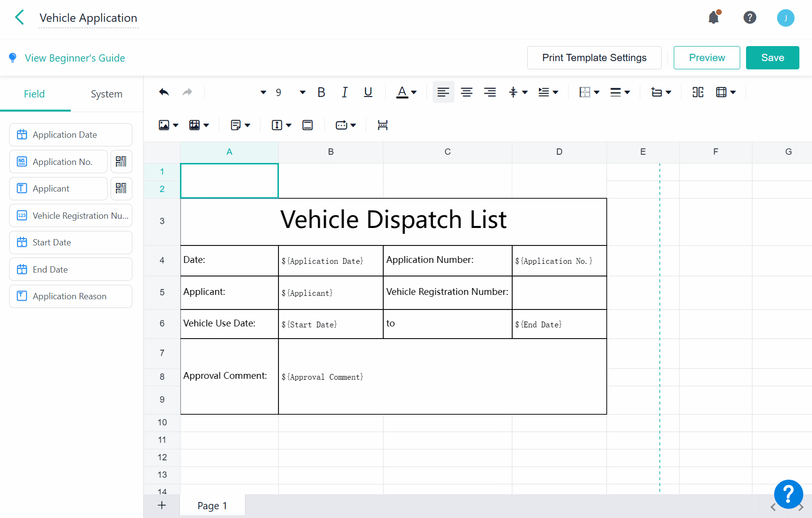Click the barcode icon beside Application No.
Viewport: 812px width, 518px height.
point(121,162)
